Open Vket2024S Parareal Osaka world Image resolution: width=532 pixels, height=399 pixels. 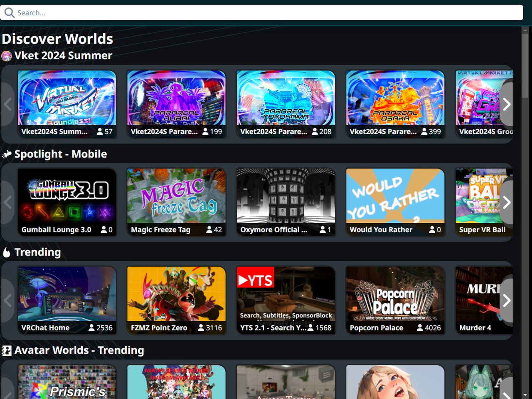click(395, 104)
